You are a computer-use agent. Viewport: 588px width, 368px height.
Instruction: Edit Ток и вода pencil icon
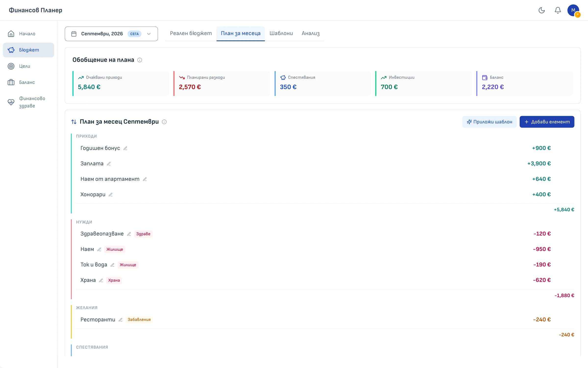click(112, 265)
